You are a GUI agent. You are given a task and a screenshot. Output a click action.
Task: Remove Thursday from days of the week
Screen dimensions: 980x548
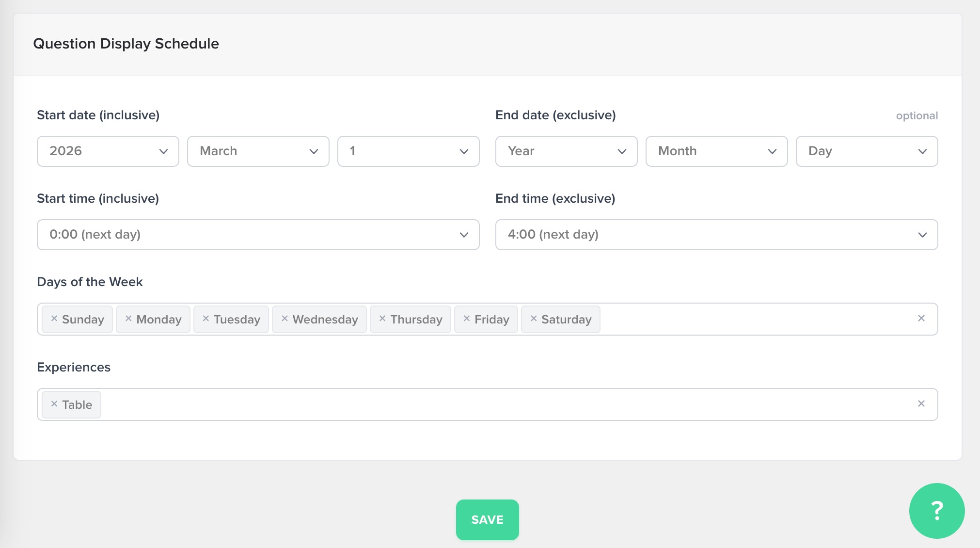coord(382,319)
